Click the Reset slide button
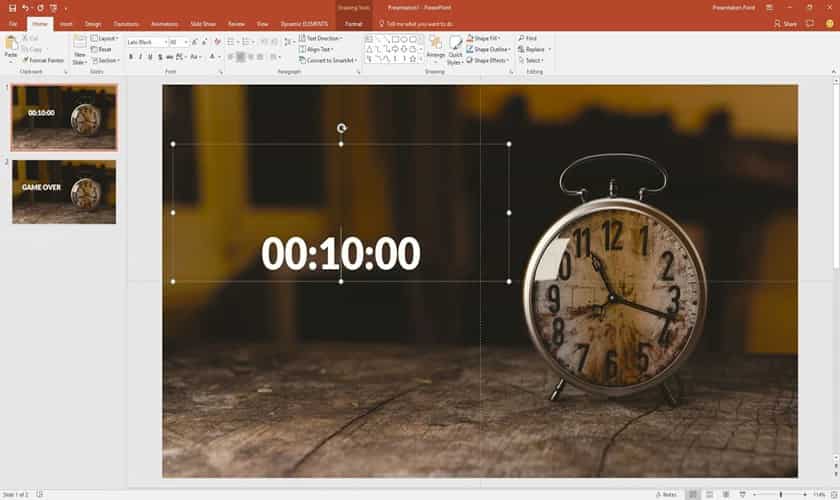Image resolution: width=840 pixels, height=500 pixels. [x=102, y=49]
